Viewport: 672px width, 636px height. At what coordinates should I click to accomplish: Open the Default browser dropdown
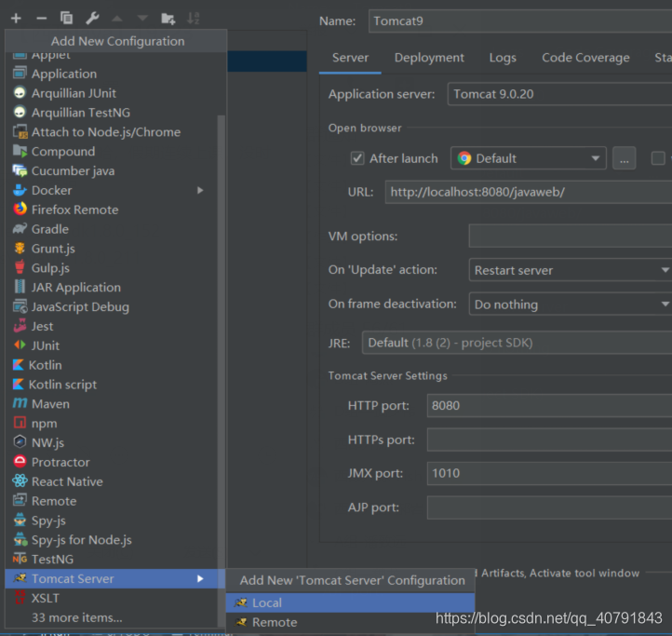(529, 158)
